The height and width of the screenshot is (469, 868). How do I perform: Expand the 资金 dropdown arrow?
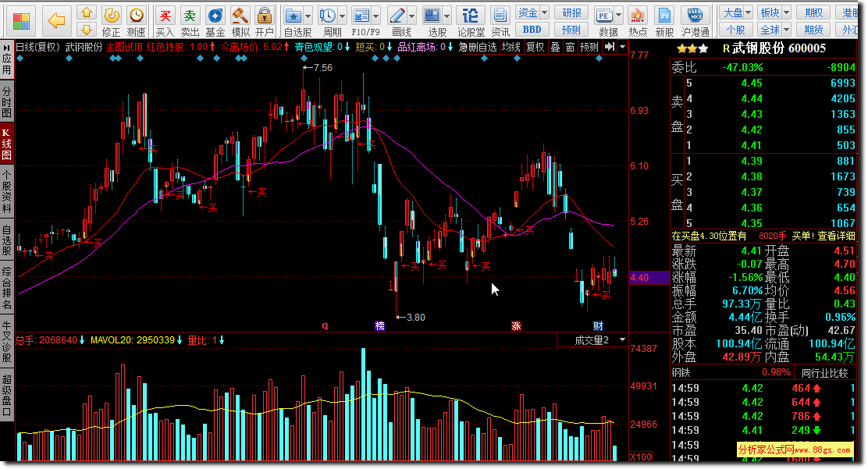click(544, 12)
